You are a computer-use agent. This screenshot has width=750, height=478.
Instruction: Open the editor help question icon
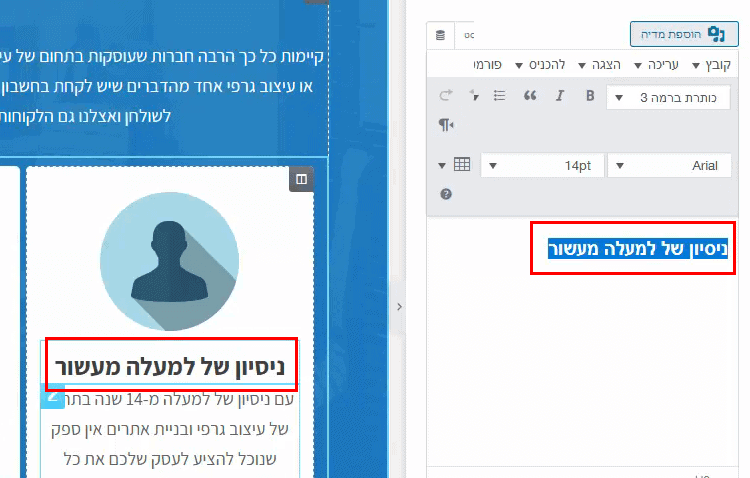[x=446, y=194]
